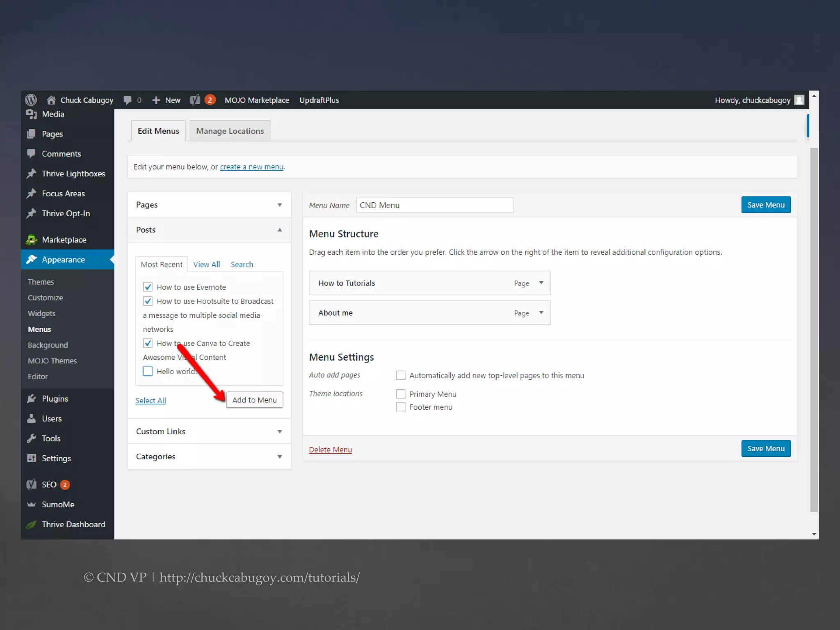840x630 pixels.
Task: Expand About me item options
Action: [541, 313]
